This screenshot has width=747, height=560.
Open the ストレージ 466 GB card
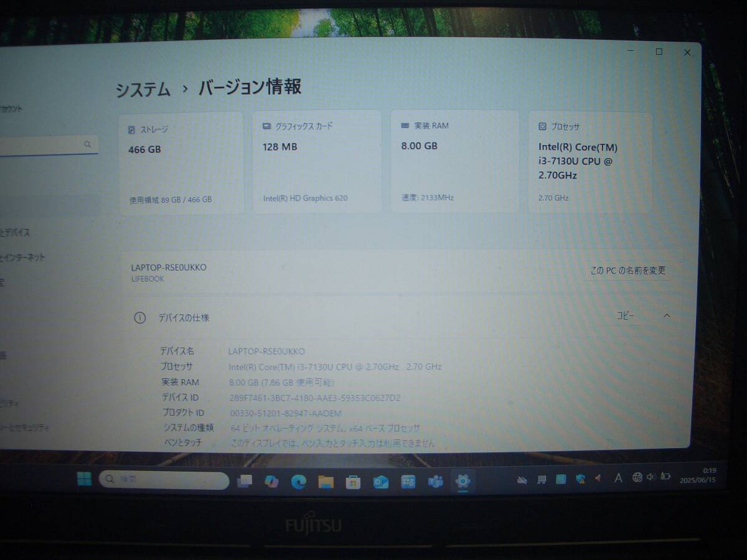point(181,164)
